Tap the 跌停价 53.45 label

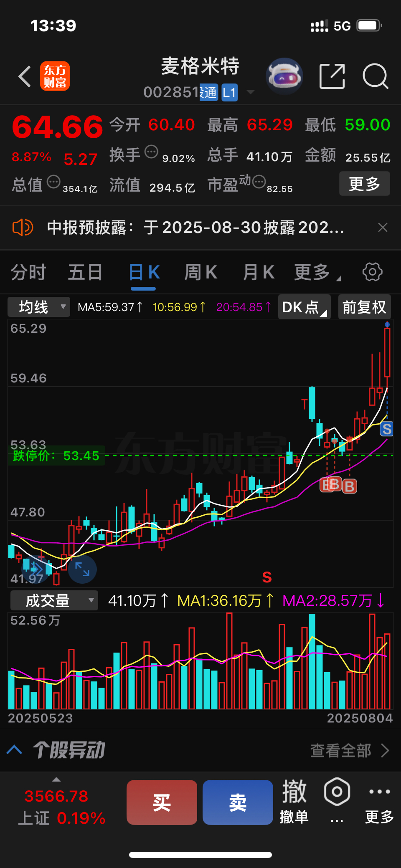(x=56, y=456)
